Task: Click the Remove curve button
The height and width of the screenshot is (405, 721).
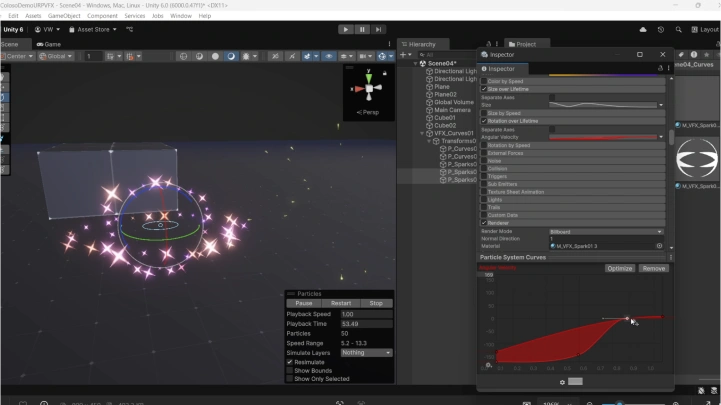Action: point(653,268)
